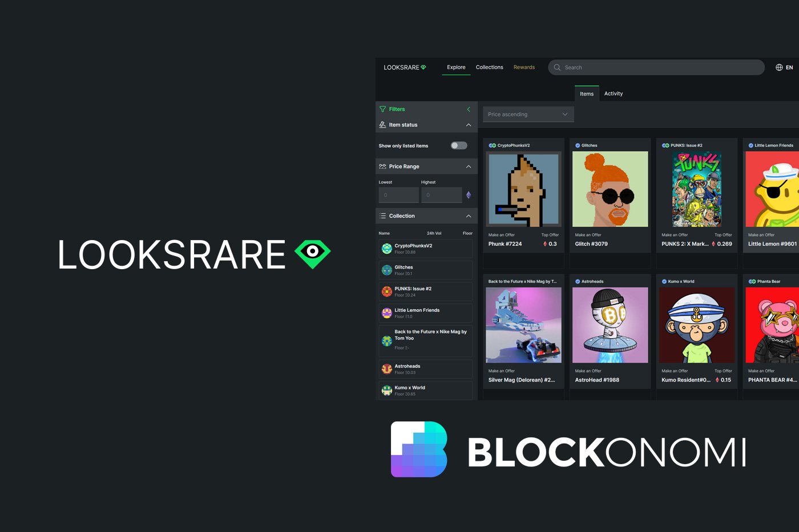Toggle Show only listed items switch
This screenshot has height=532, width=799.
pos(458,145)
